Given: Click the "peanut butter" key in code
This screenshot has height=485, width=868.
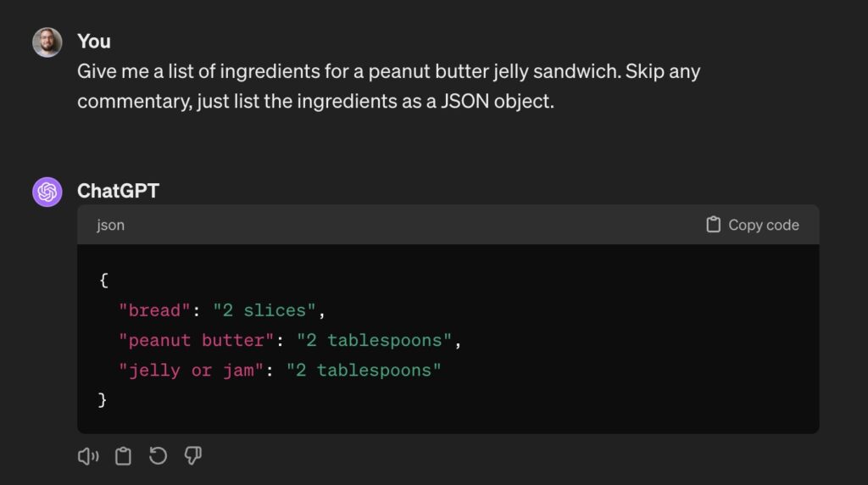Looking at the screenshot, I should pos(196,340).
